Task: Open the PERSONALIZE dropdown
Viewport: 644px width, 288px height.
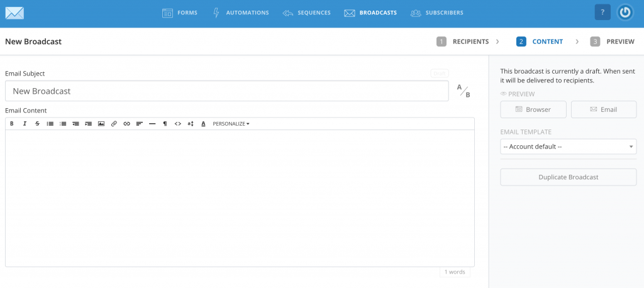Action: tap(231, 124)
